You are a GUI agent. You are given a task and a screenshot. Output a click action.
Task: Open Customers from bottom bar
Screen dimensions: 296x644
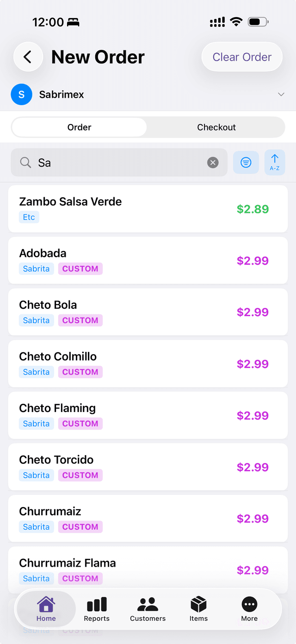click(x=148, y=609)
